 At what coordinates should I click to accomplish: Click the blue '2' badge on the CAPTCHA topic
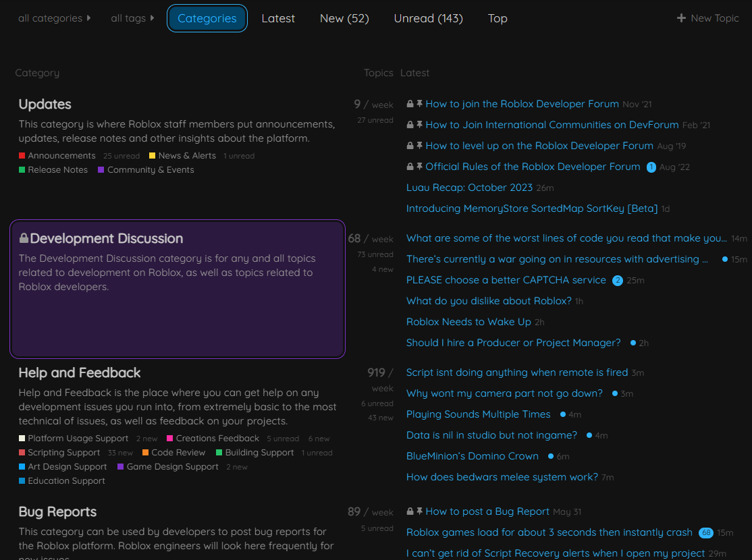(x=617, y=280)
